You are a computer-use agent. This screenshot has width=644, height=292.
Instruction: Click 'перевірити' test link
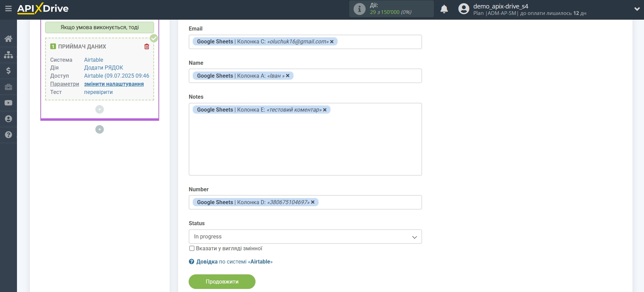(98, 92)
